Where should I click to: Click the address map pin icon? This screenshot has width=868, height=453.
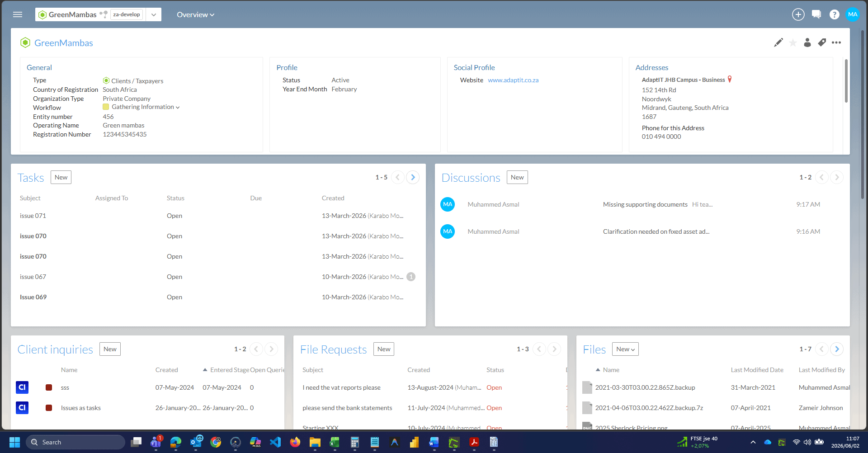click(x=730, y=79)
